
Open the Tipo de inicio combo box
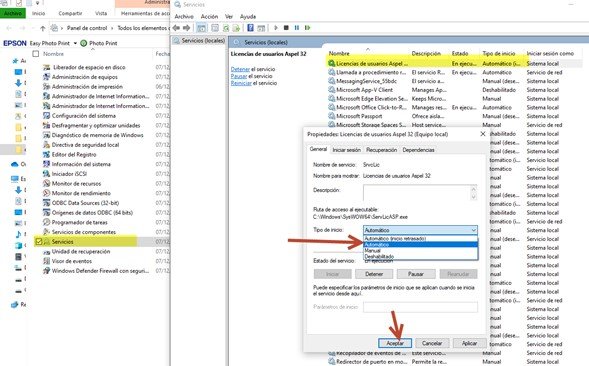tap(420, 230)
